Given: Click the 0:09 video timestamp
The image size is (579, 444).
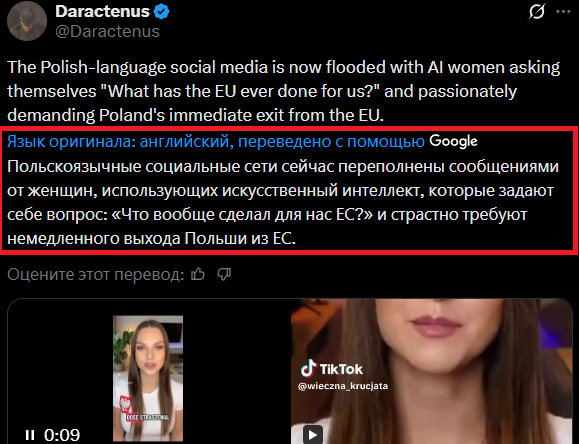Looking at the screenshot, I should [x=62, y=435].
